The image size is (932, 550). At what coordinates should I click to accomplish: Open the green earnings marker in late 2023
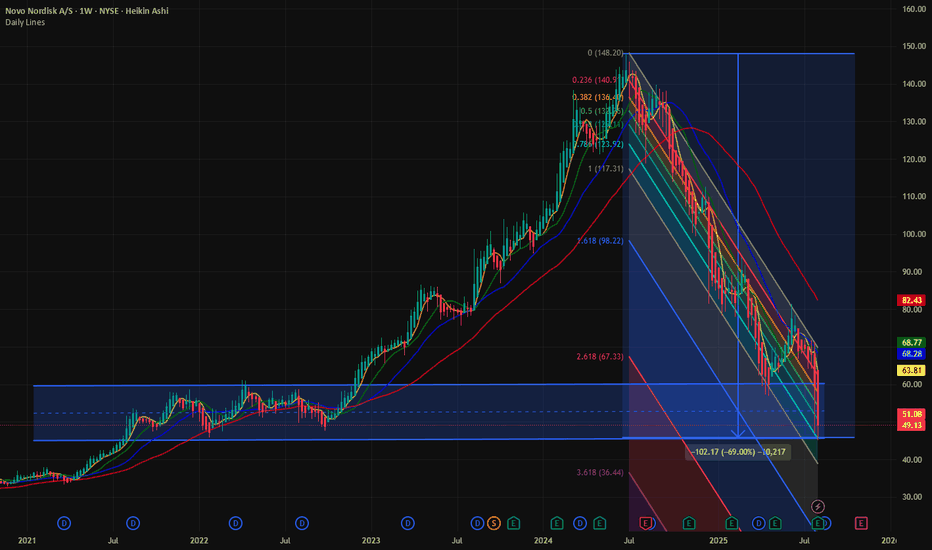tap(514, 523)
